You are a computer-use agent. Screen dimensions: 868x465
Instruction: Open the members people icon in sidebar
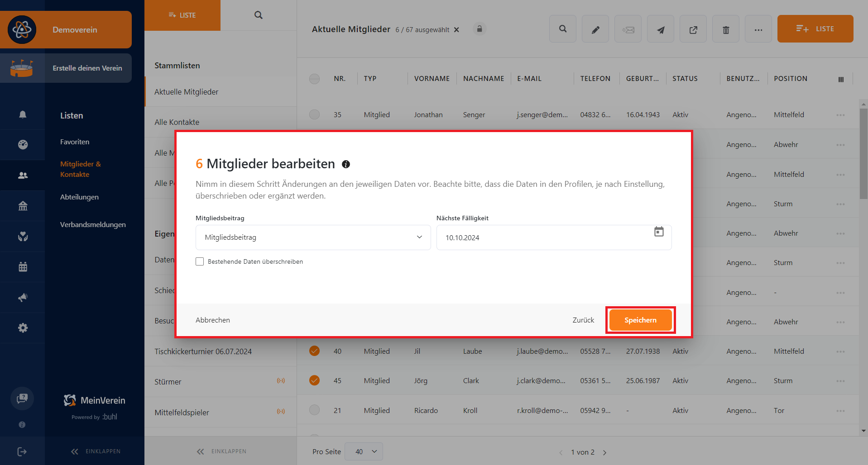point(23,175)
